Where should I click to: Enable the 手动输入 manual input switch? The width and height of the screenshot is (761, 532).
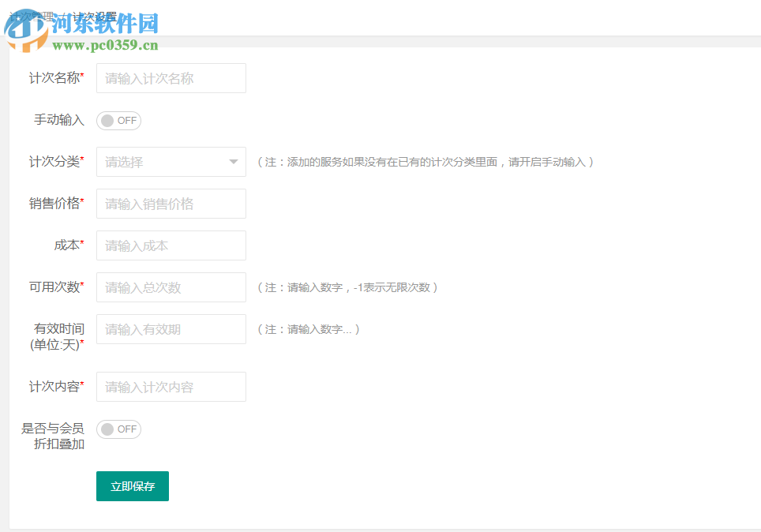coord(118,120)
